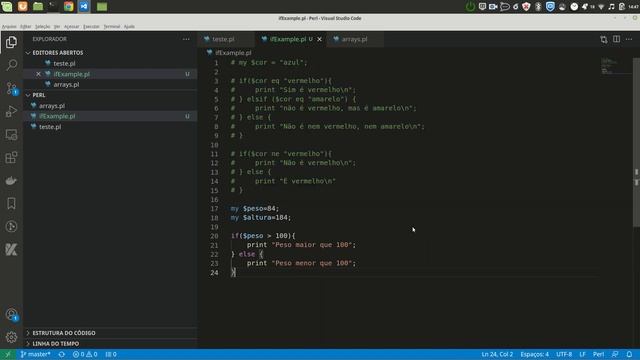Click the feedback icon in status bar

click(615, 354)
